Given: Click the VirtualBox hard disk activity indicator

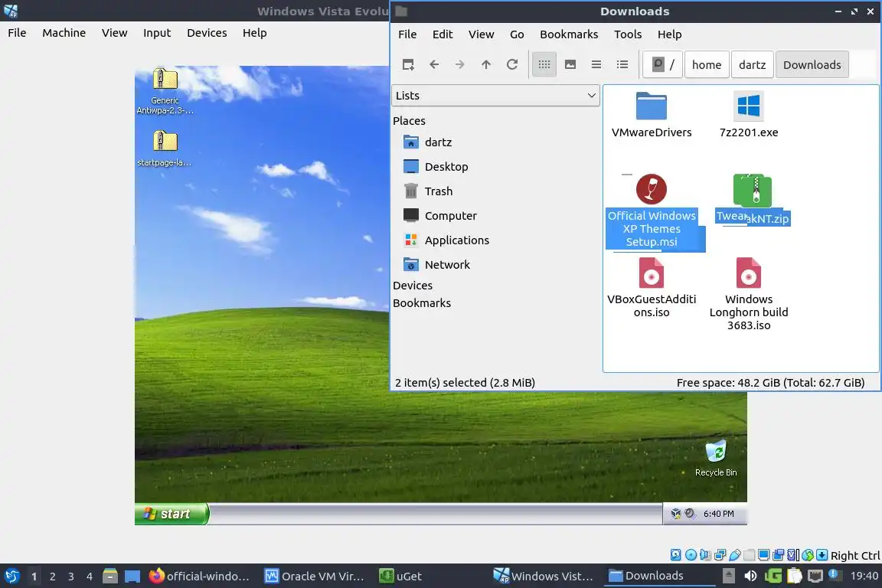Looking at the screenshot, I should 675,555.
